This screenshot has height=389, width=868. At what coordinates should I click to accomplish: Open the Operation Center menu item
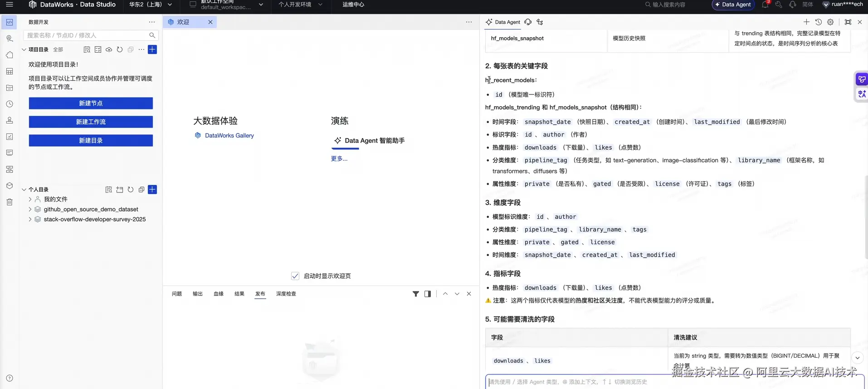coord(353,5)
